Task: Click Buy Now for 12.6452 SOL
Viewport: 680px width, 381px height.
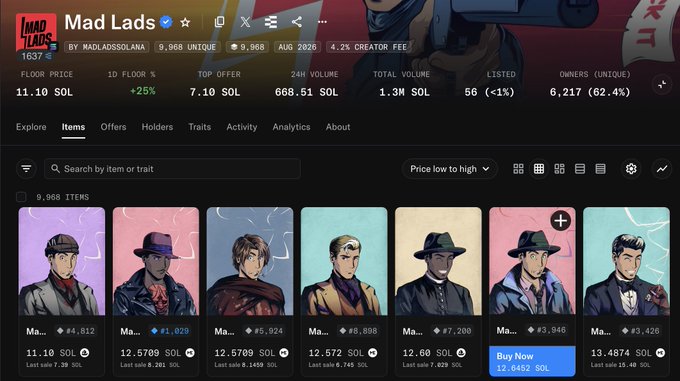Action: tap(532, 361)
